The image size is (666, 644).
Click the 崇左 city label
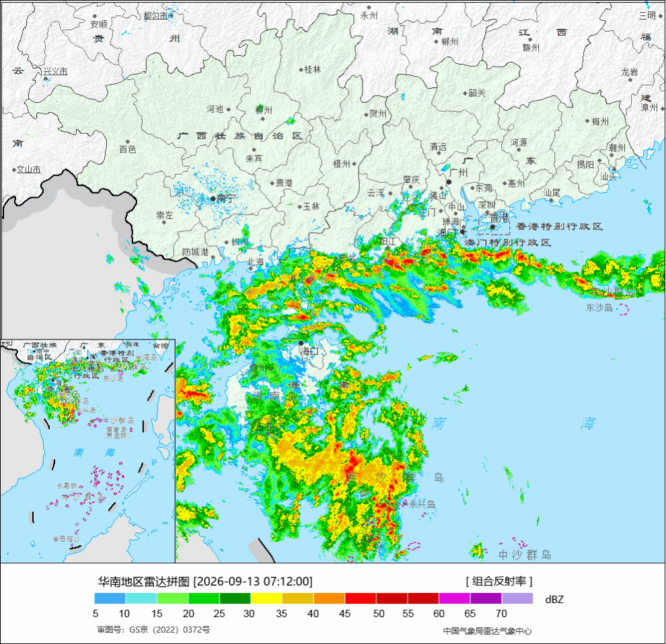[164, 215]
